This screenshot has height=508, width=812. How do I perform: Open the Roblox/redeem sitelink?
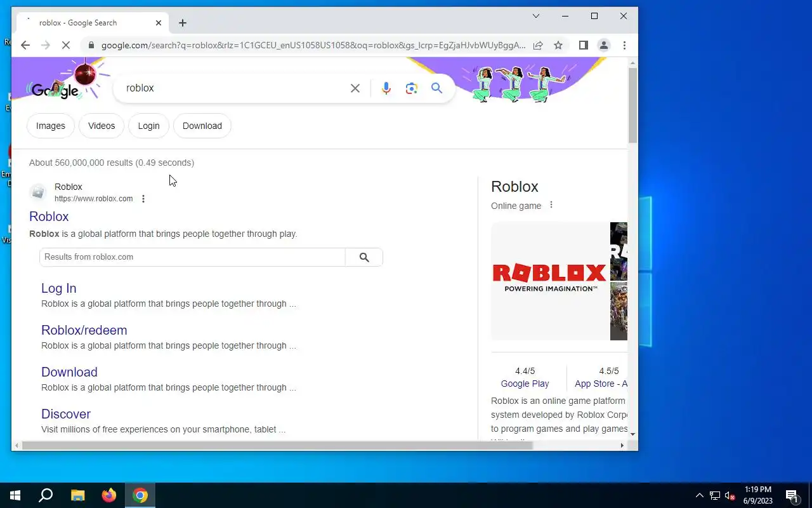(84, 330)
